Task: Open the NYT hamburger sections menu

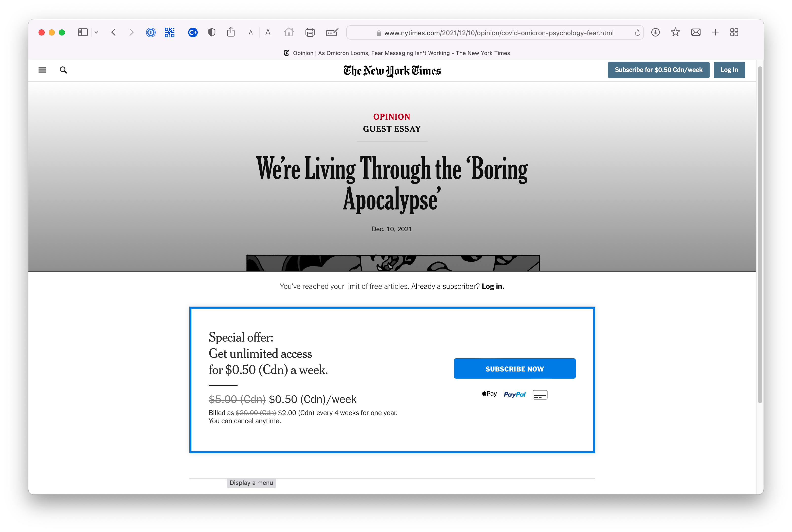Action: [x=42, y=70]
